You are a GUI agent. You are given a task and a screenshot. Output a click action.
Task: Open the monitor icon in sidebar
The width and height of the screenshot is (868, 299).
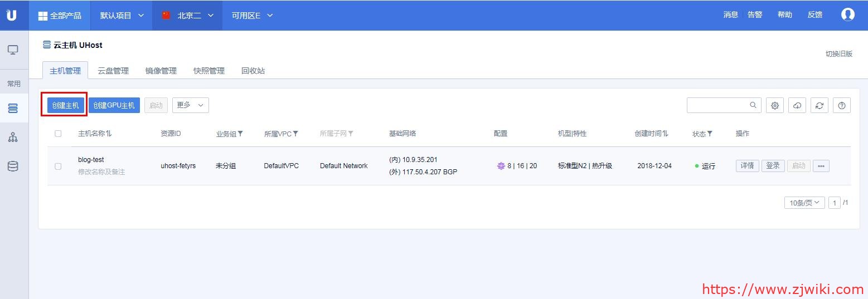click(13, 50)
